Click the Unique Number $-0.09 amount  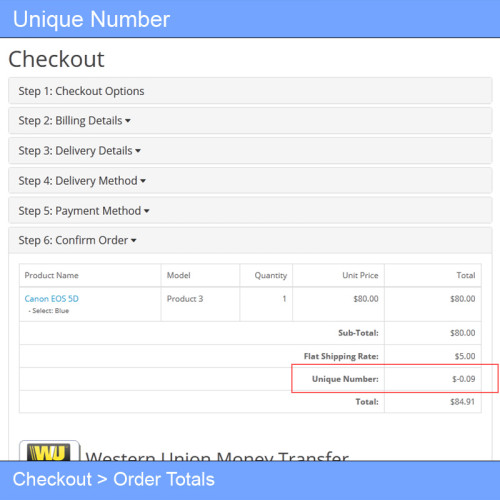(464, 379)
